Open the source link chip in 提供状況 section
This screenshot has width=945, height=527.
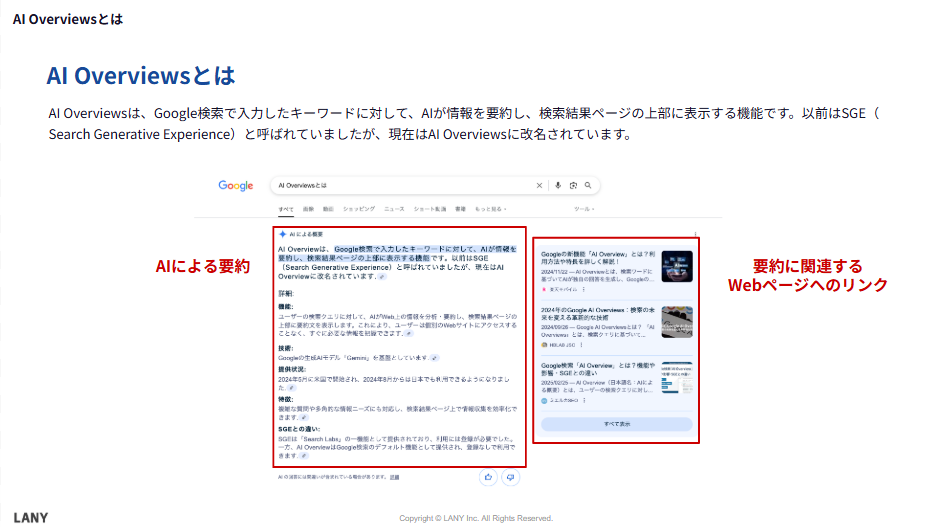[291, 388]
